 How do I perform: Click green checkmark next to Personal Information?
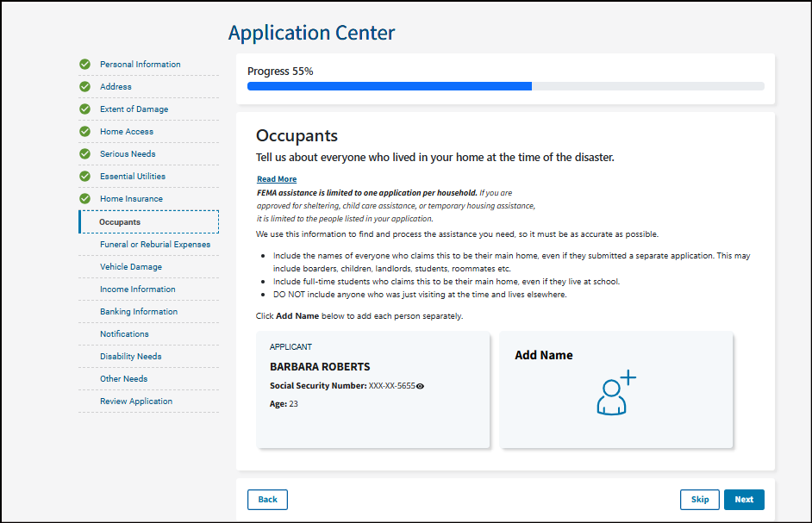(x=84, y=65)
